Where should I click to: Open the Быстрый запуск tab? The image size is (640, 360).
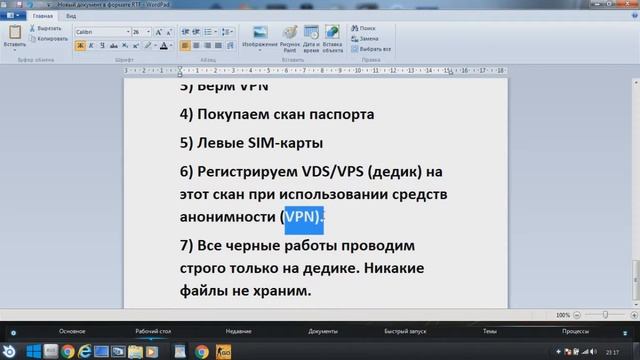pyautogui.click(x=405, y=331)
